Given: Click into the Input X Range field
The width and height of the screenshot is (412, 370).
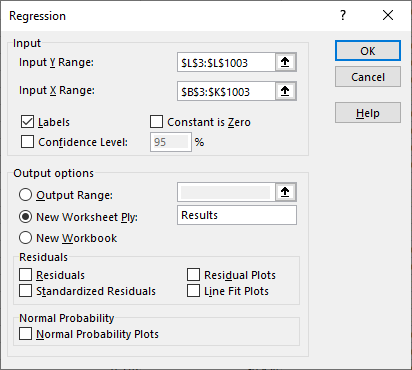Looking at the screenshot, I should point(226,91).
